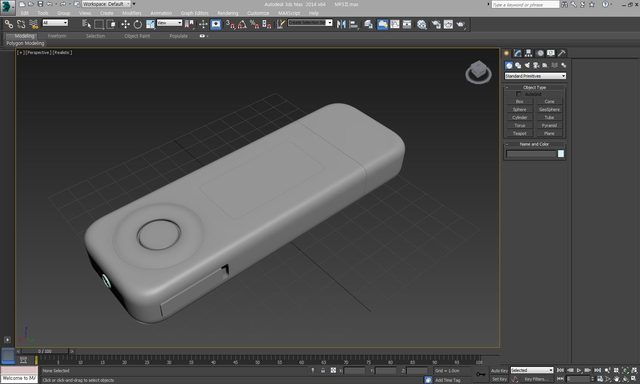Screen dimensions: 640x384
Task: Open the selection filter All dropdown
Action: [x=55, y=23]
